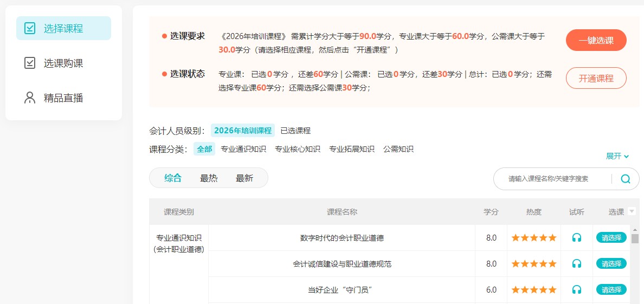Click the course table scrollbar thumb

point(635,238)
